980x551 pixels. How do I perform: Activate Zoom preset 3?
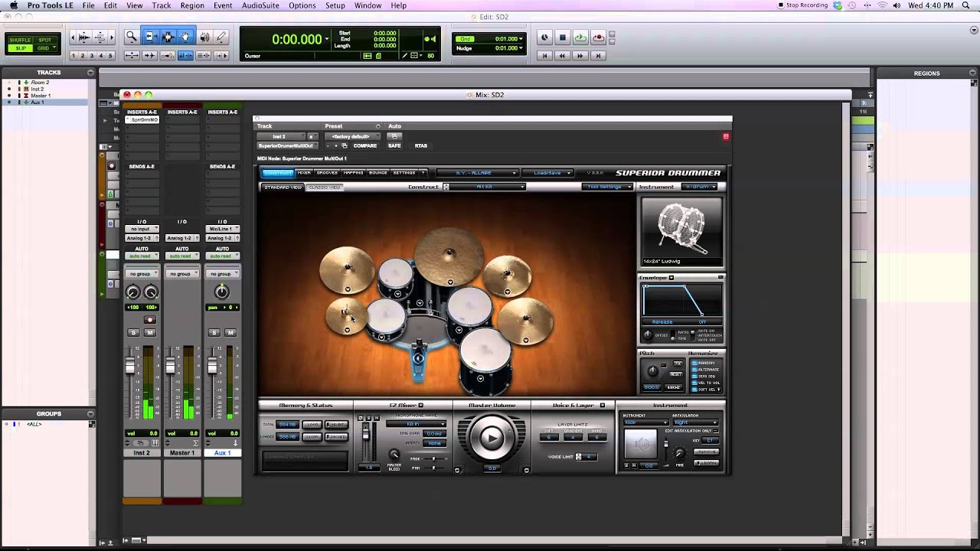coord(93,56)
